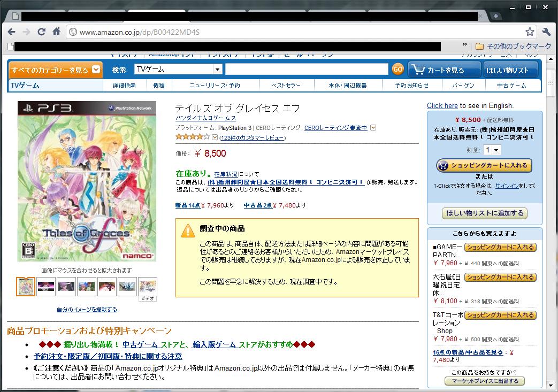This screenshot has width=558, height=392.
Task: Click the page scrollbar down arrow
Action: (x=550, y=385)
